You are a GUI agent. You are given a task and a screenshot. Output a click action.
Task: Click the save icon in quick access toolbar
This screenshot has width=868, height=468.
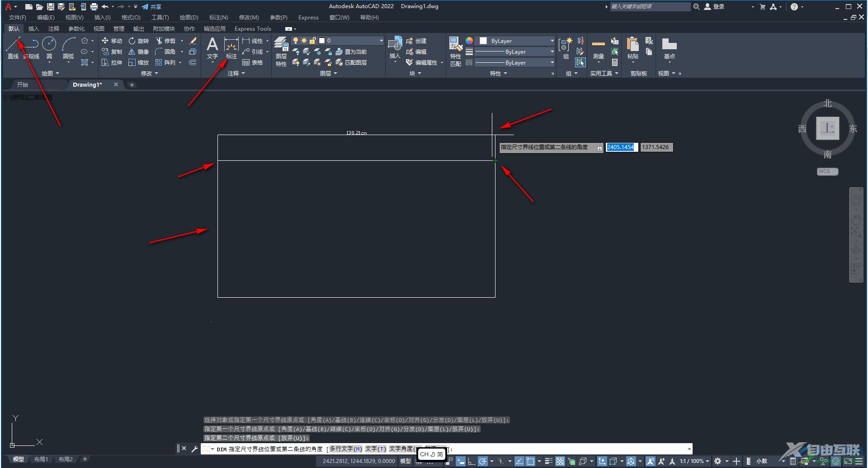[50, 7]
